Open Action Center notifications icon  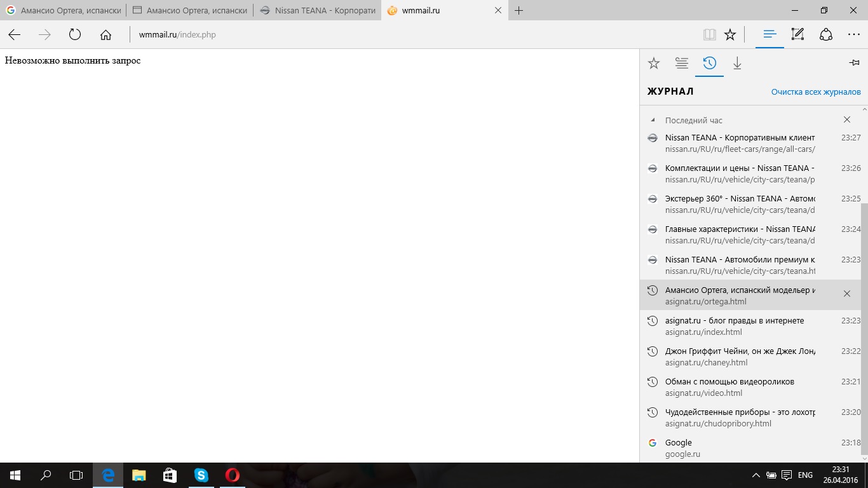[x=787, y=475]
